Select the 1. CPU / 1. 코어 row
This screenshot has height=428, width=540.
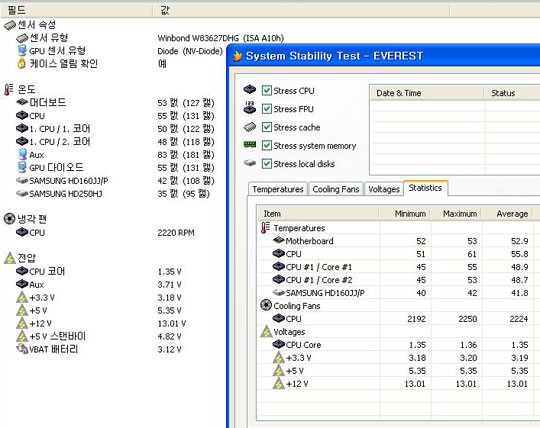[115, 128]
